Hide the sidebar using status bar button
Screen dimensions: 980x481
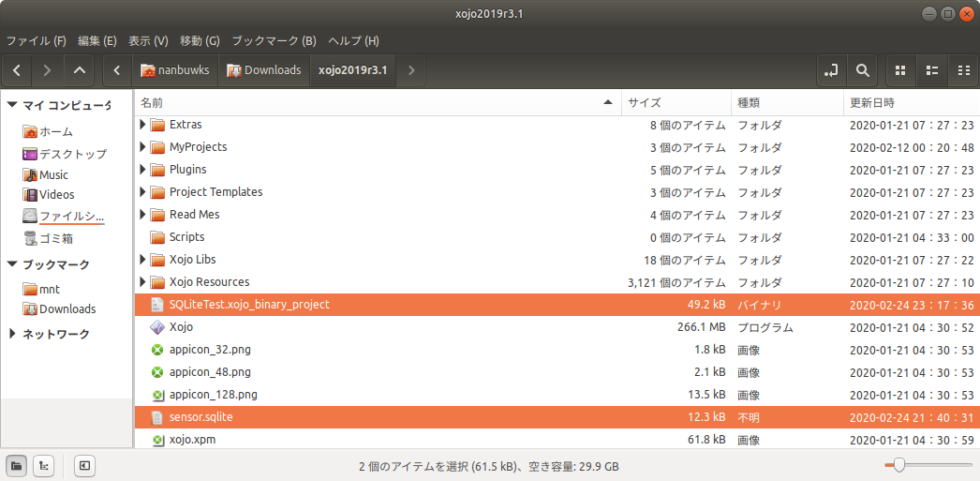coord(84,465)
